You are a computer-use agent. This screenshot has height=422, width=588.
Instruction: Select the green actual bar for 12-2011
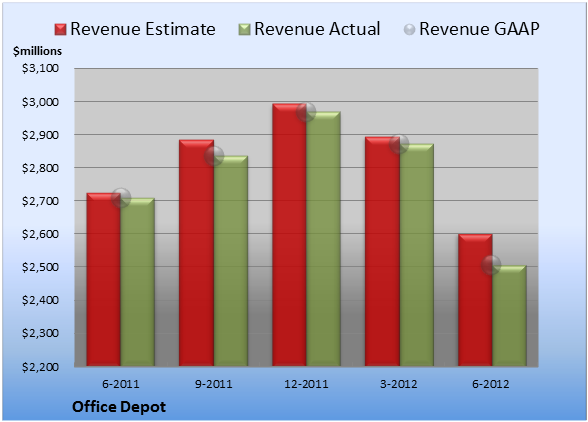point(324,239)
